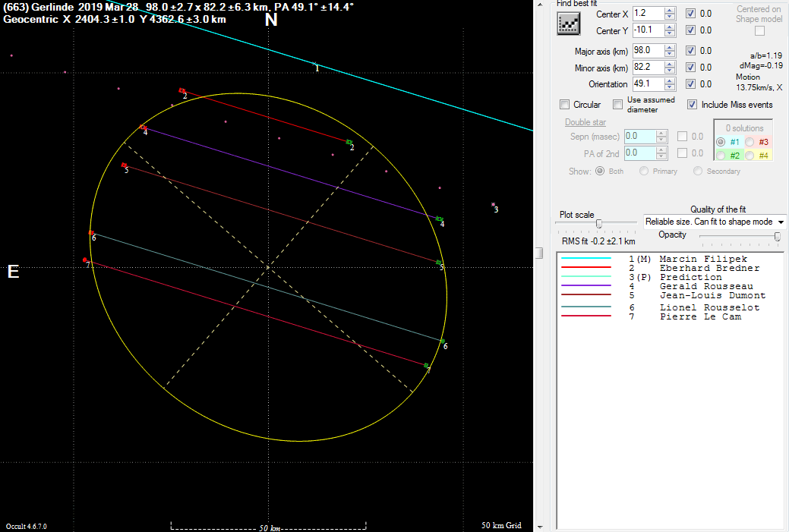This screenshot has height=532, width=789.
Task: Raise Orientation value with the up arrow
Action: [x=669, y=81]
